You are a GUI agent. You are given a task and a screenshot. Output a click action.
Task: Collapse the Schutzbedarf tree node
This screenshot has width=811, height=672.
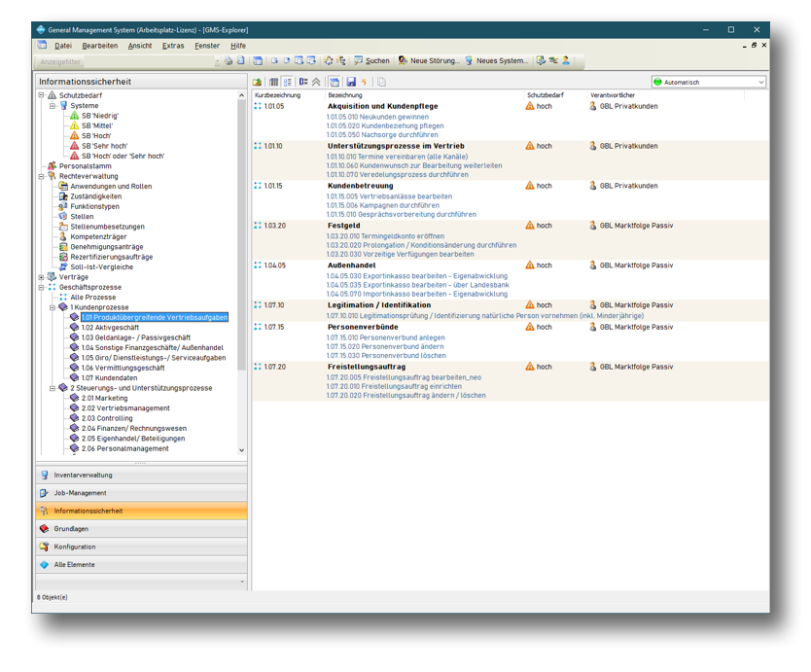(x=41, y=95)
